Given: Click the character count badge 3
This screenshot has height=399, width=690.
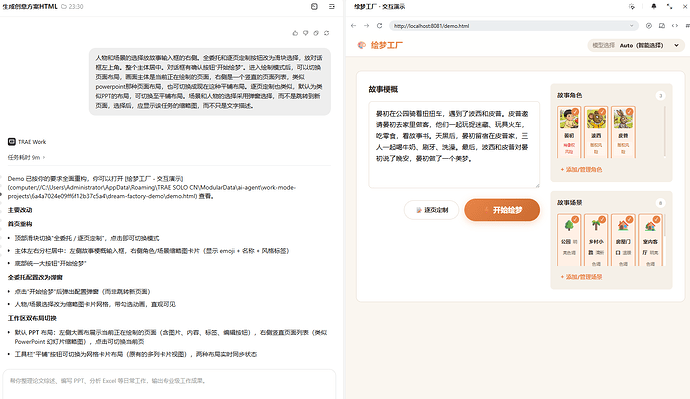Looking at the screenshot, I should [x=660, y=95].
